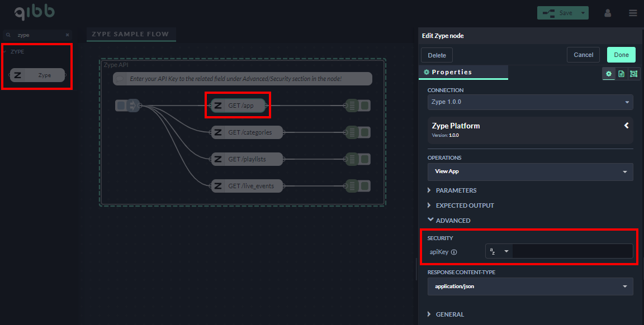Screen dimensions: 644x325
Task: Clear the zype search filter
Action: pyautogui.click(x=68, y=35)
